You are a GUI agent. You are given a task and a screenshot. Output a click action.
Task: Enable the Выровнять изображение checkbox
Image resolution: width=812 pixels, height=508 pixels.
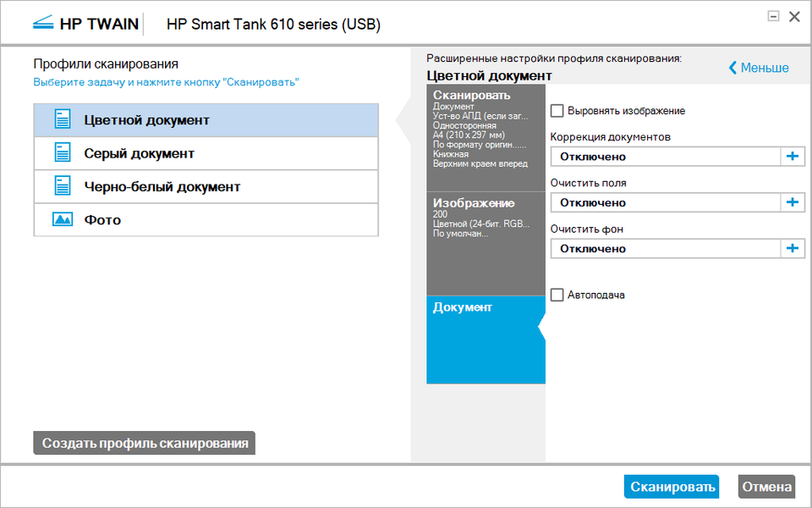tap(557, 111)
